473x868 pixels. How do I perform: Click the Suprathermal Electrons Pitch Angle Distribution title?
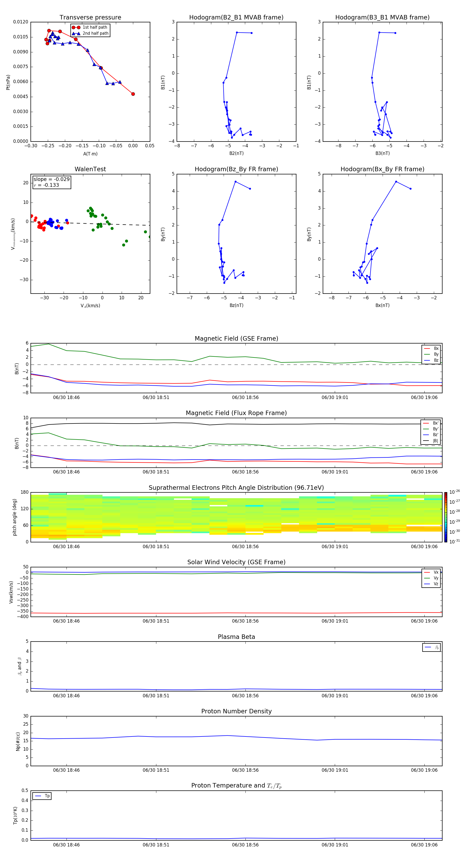236,488
